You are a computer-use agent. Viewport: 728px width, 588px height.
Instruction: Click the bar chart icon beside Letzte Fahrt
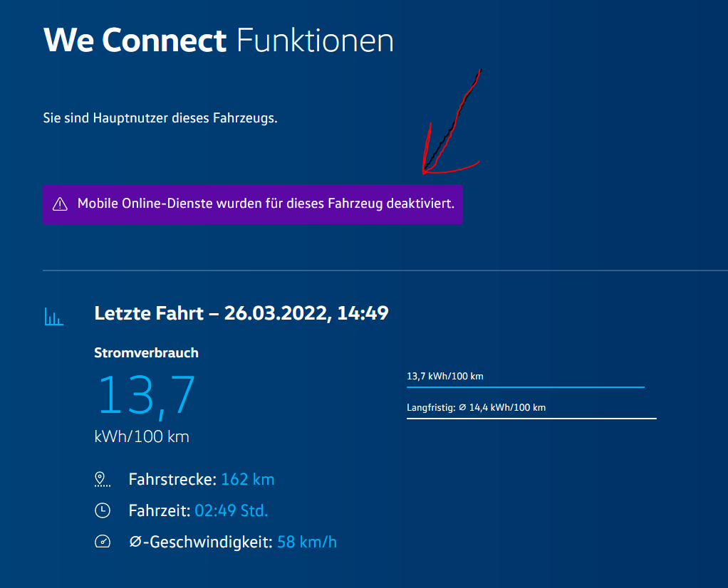pyautogui.click(x=54, y=317)
